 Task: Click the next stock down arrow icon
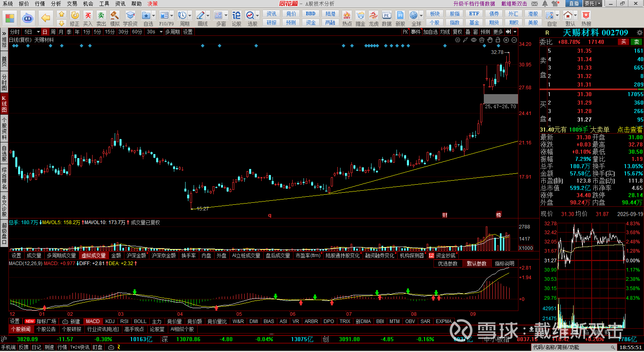coord(62,23)
